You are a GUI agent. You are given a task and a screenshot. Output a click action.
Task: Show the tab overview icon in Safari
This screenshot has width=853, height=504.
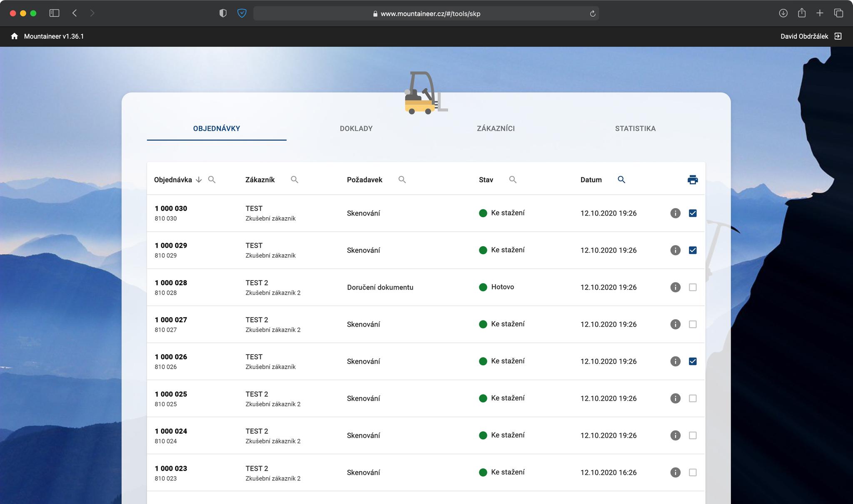point(838,13)
